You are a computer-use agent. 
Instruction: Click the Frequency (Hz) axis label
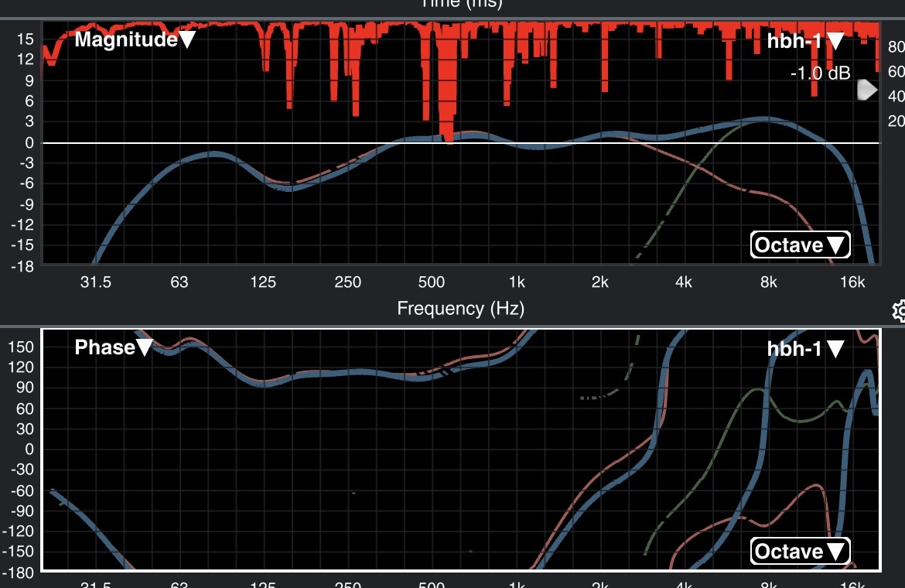460,308
